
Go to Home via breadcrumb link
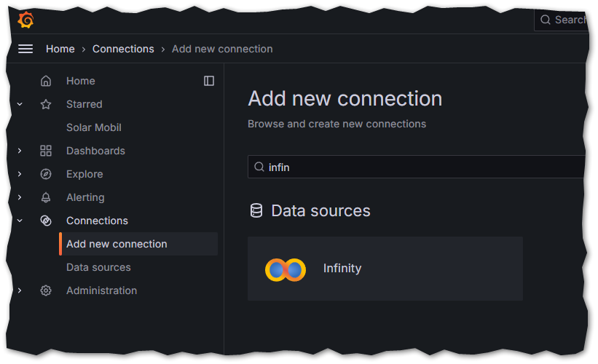point(60,49)
